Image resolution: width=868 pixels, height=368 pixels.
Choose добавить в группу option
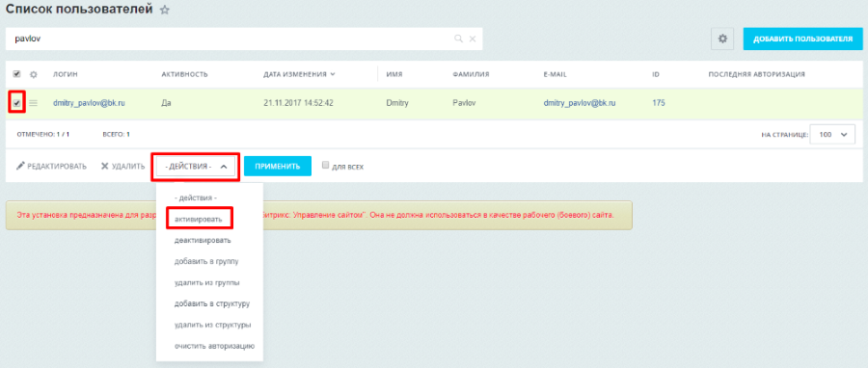click(206, 261)
